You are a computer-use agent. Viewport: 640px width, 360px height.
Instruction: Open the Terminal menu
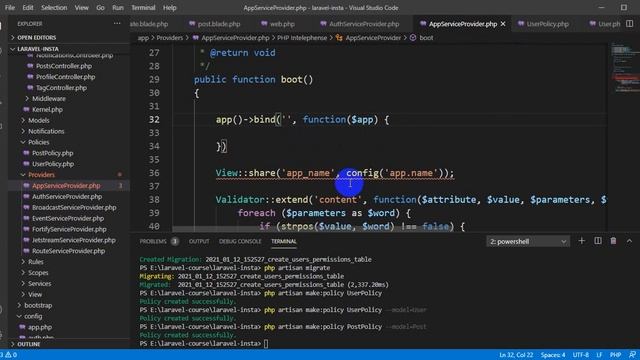pos(143,8)
